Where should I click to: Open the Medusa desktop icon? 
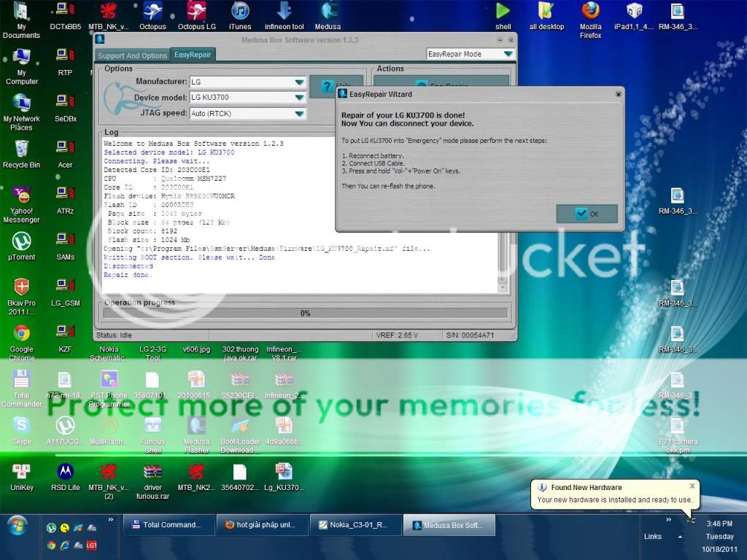(x=328, y=16)
